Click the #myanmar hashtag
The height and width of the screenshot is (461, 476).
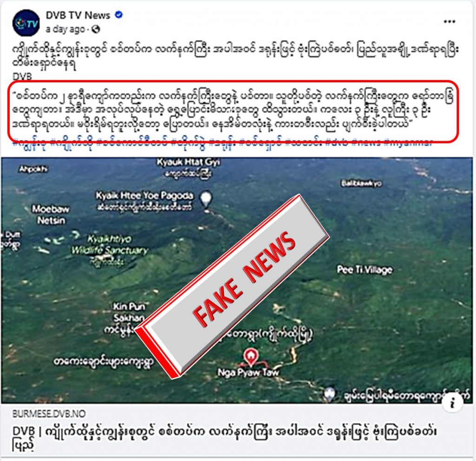point(408,143)
